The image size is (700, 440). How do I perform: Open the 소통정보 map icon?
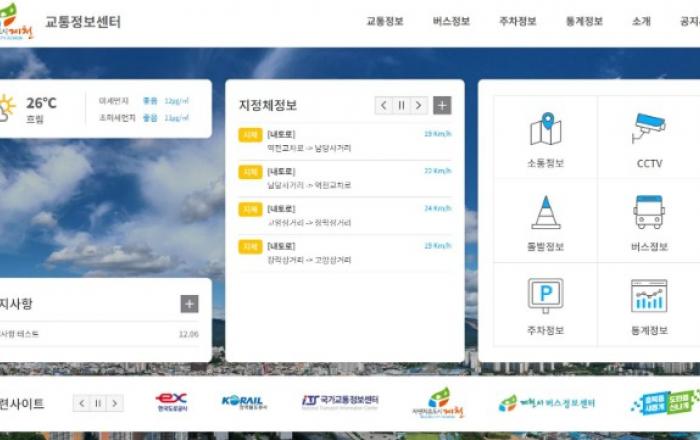click(x=545, y=130)
